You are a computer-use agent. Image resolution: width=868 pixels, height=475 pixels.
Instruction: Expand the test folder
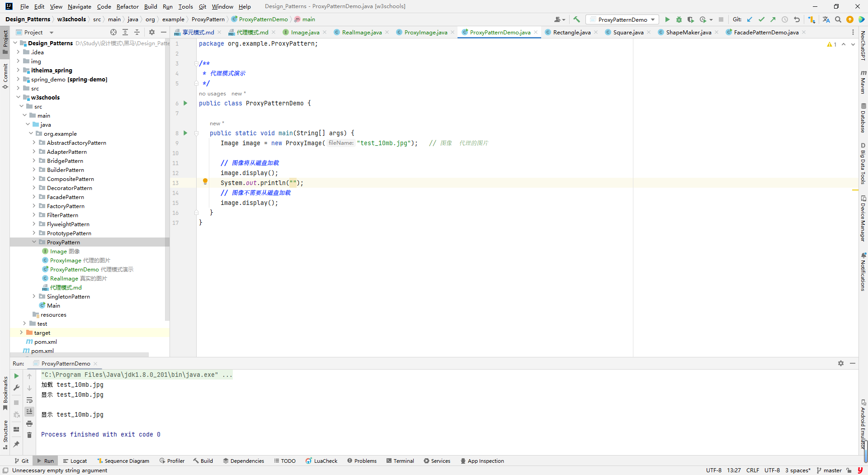(24, 323)
